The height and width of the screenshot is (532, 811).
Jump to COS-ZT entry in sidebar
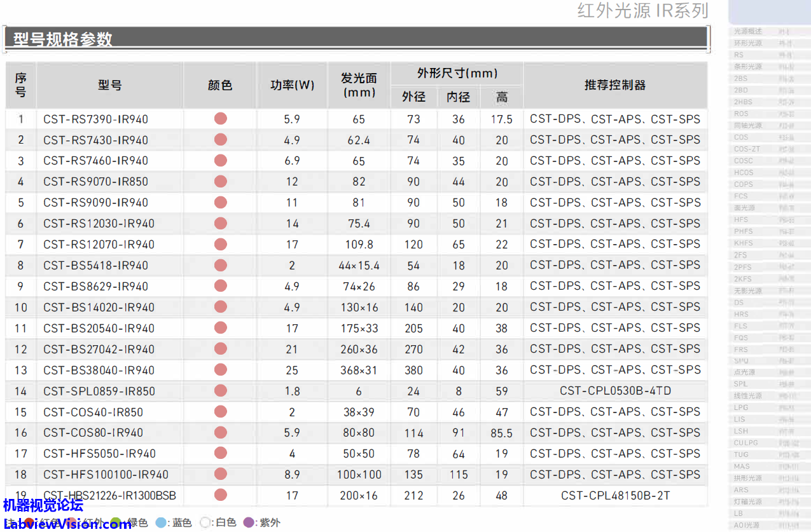pos(747,149)
